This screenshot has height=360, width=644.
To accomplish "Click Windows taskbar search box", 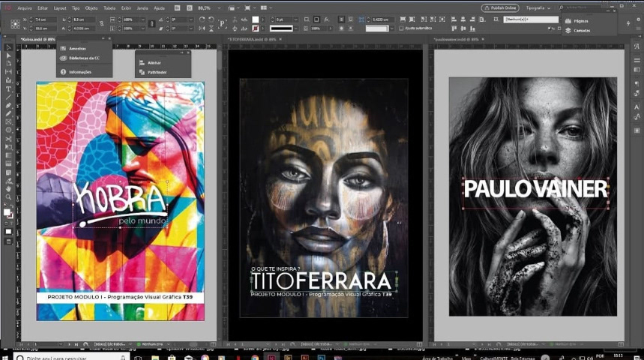I will [71, 357].
